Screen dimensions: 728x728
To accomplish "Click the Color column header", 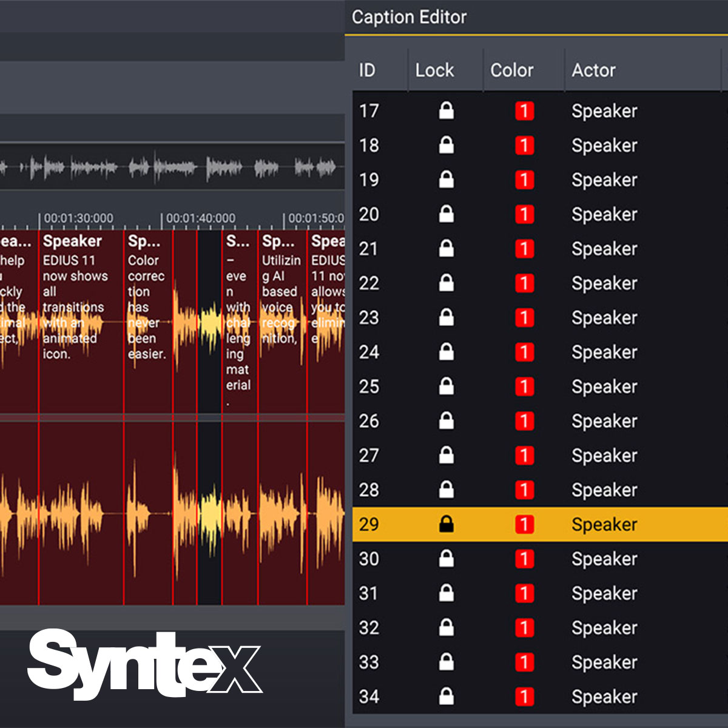I will click(511, 70).
